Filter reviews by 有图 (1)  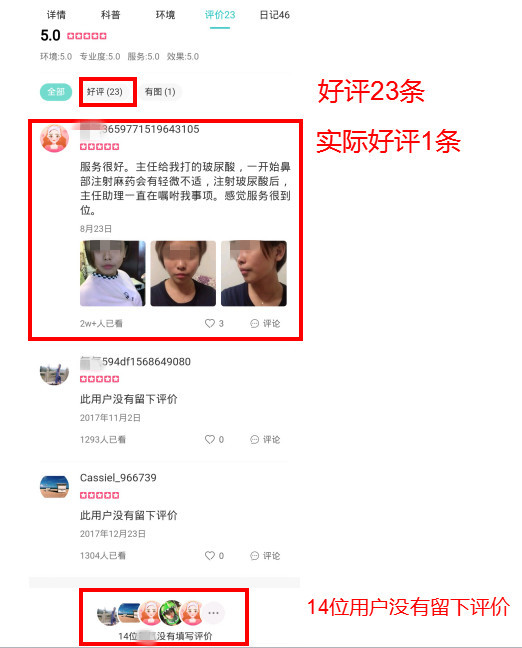tap(160, 92)
